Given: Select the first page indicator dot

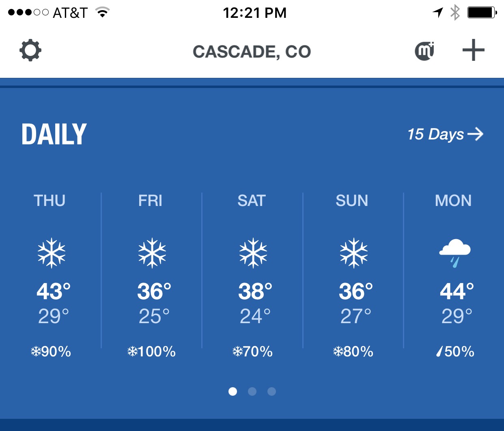Looking at the screenshot, I should (x=233, y=391).
